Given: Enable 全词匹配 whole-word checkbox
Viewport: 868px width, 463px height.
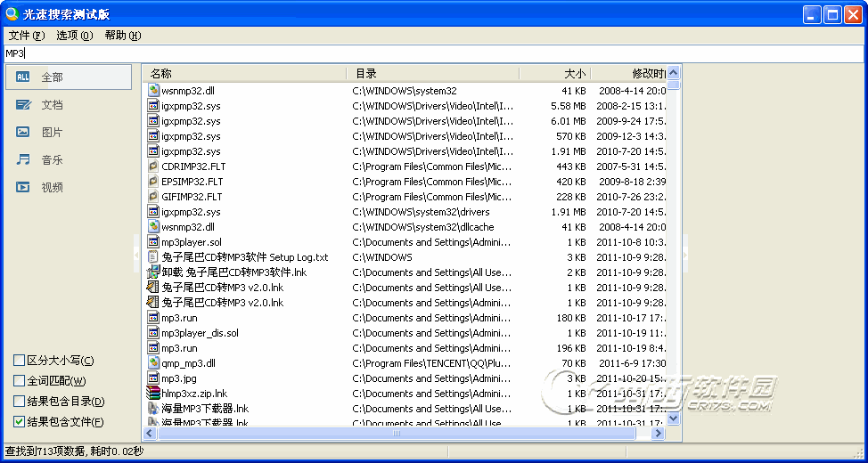Looking at the screenshot, I should click(x=20, y=381).
